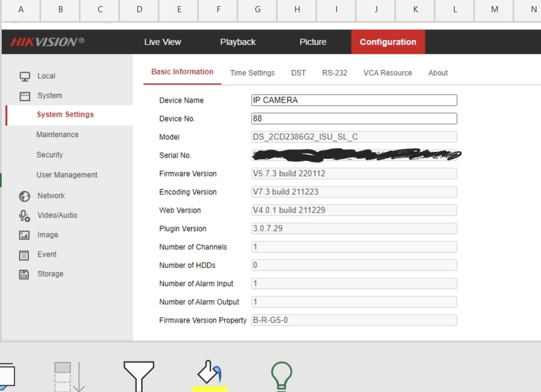Click the Video/Audio microphone icon
The image size is (541, 392).
pyautogui.click(x=24, y=215)
